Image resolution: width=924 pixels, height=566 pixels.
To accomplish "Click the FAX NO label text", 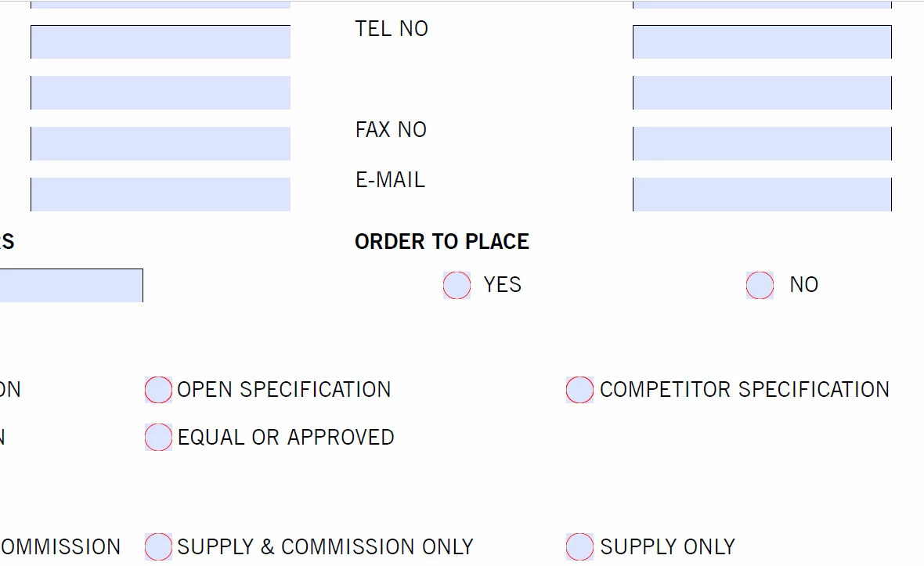I will pos(391,130).
